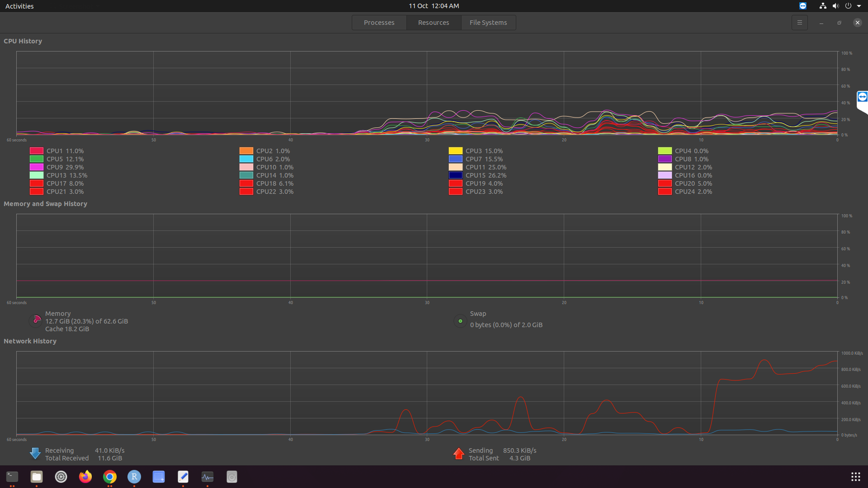Click the Activities button
The width and height of the screenshot is (868, 488).
point(19,6)
